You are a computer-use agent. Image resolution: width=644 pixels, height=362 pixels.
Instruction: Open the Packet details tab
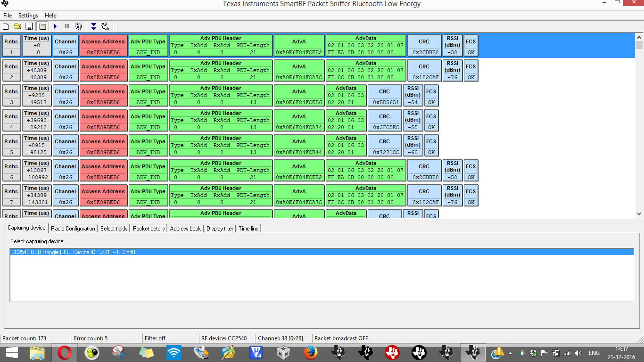click(x=149, y=229)
